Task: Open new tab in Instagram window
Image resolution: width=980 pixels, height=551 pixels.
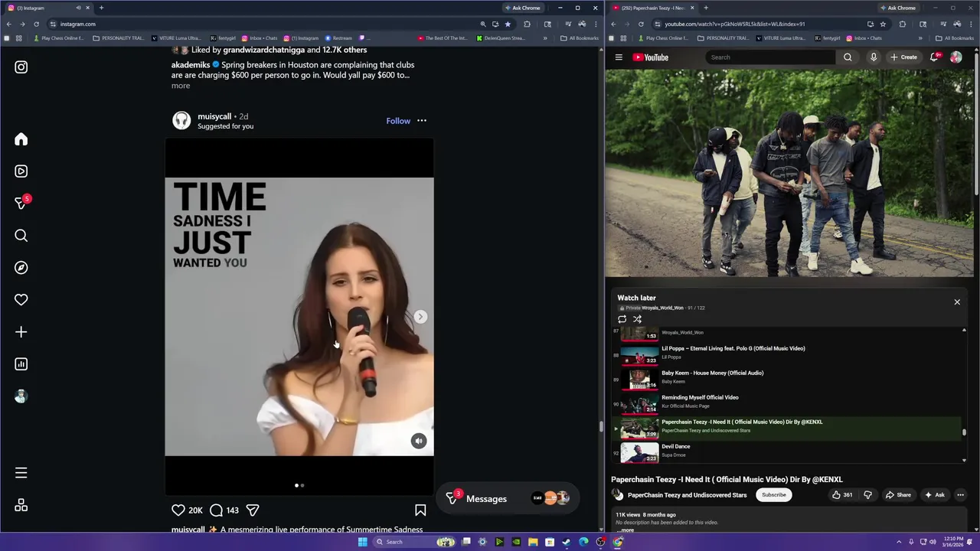Action: pyautogui.click(x=101, y=8)
